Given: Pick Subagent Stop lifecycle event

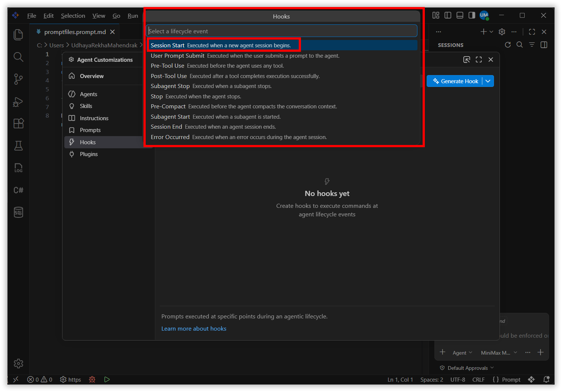Looking at the screenshot, I should click(282, 86).
